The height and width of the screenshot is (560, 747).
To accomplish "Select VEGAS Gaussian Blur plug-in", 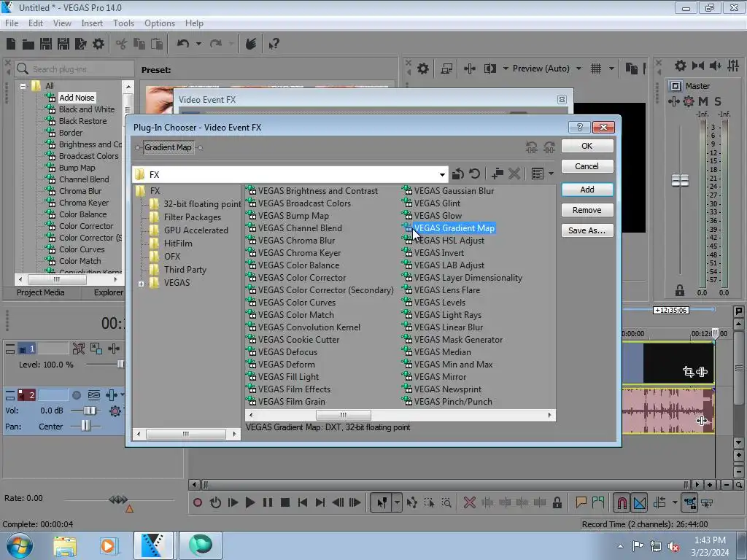I will tap(454, 191).
